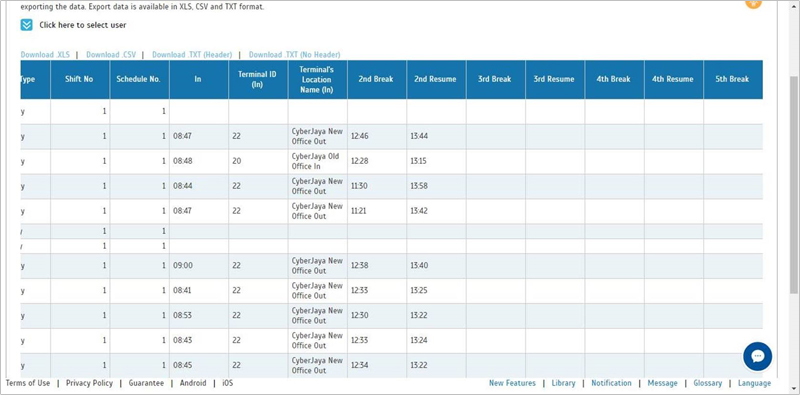This screenshot has width=800, height=395.
Task: Open the Library footer link
Action: click(x=563, y=383)
